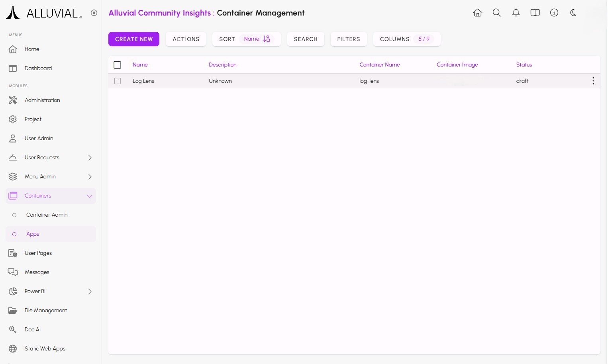Screen dimensions: 608x364
Task: Open the Log Lens row three-dot menu
Action: (x=593, y=81)
